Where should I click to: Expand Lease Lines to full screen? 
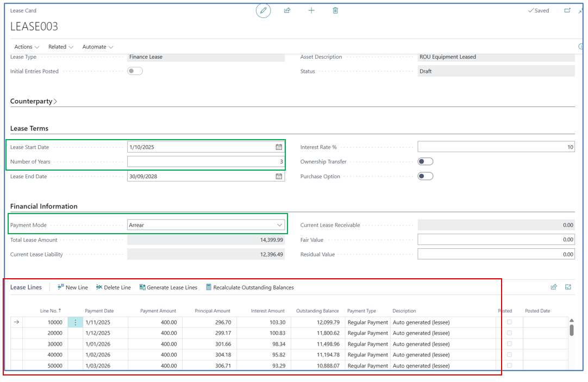[568, 287]
